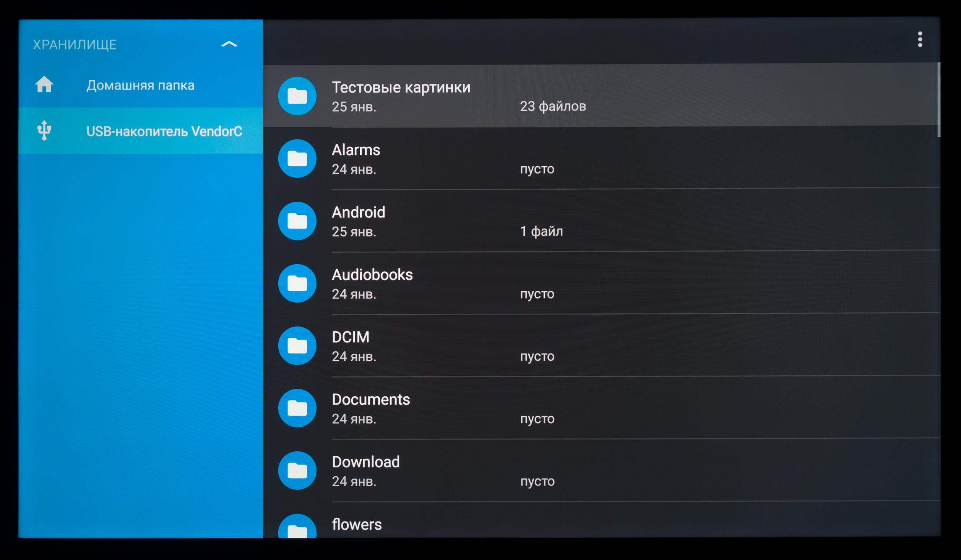Select the Audiobooks row by its name
Image resolution: width=961 pixels, height=560 pixels.
372,275
